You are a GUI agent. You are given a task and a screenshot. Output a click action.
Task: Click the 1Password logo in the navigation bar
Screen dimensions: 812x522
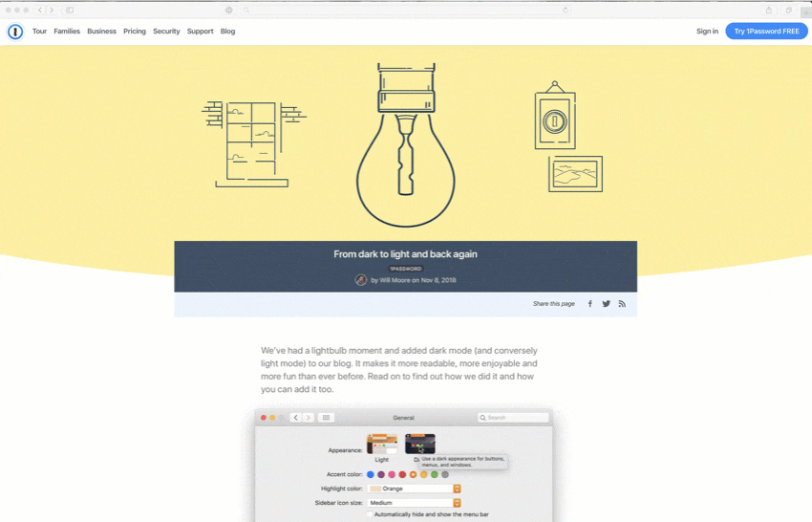tap(15, 32)
